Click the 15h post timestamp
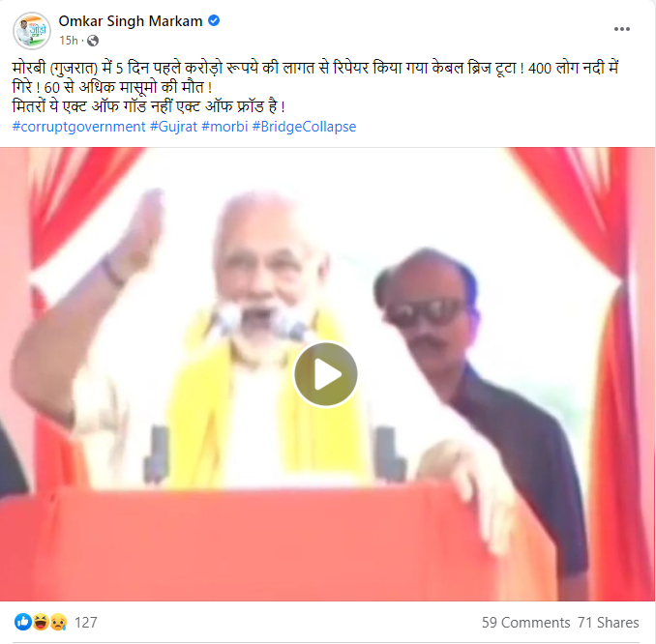Screen dimensions: 656x644 69,41
